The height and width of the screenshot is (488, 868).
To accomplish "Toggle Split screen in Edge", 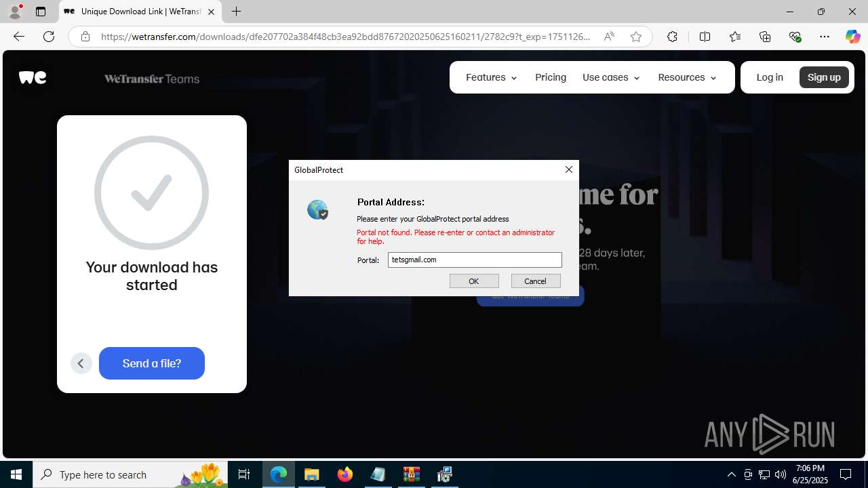I will [x=705, y=37].
